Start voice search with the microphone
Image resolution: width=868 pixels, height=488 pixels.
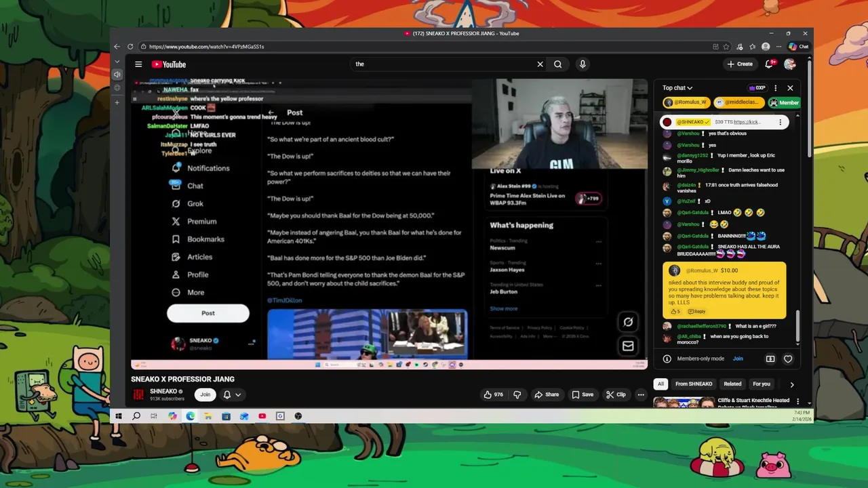583,64
